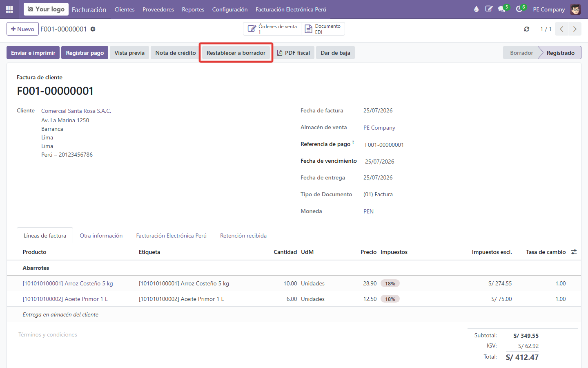The image size is (588, 368).
Task: Click the droplet icon in top bar
Action: [x=476, y=9]
